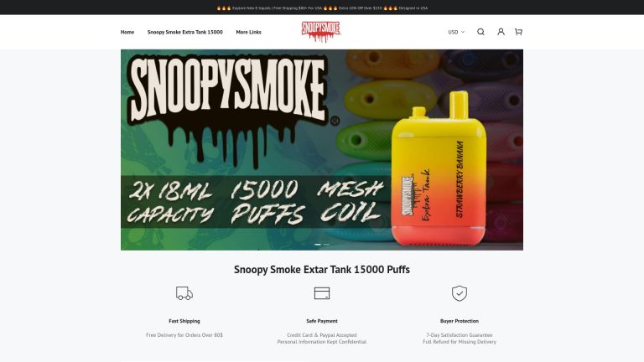
Task: Go to the Home menu item
Action: point(127,32)
